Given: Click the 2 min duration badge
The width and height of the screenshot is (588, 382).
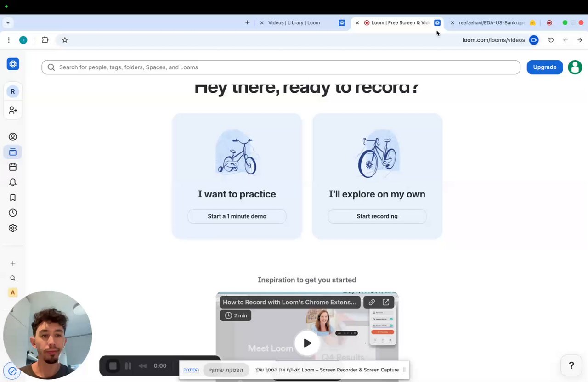Looking at the screenshot, I should 236,315.
